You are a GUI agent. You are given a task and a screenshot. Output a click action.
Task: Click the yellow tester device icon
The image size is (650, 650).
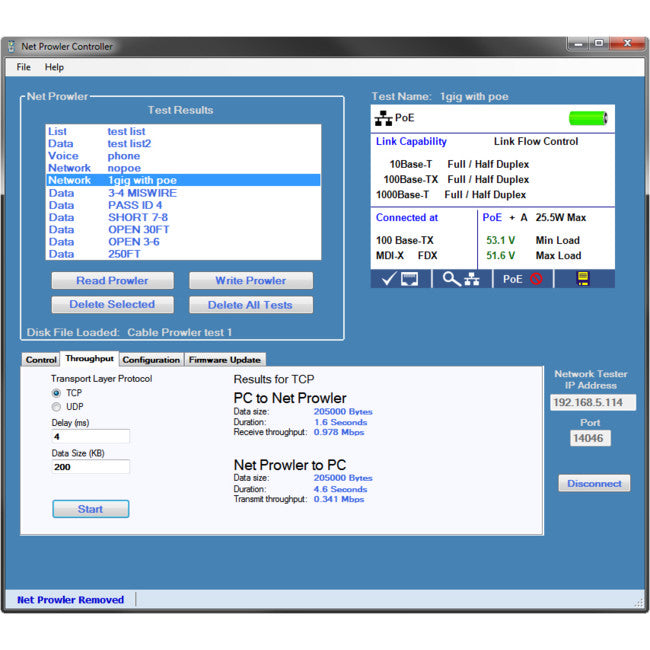pos(583,279)
